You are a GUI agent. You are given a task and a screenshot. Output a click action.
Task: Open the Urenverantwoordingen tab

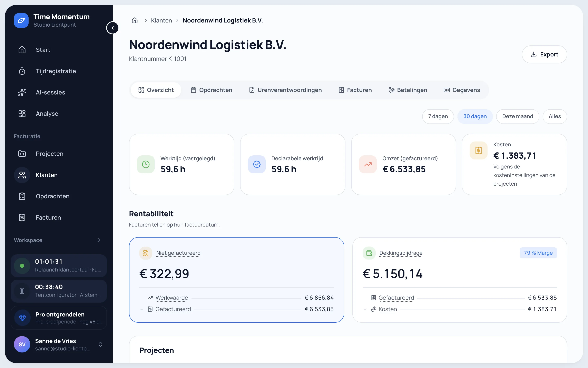coord(285,90)
